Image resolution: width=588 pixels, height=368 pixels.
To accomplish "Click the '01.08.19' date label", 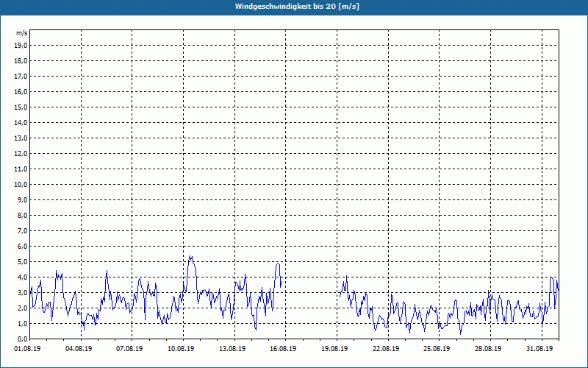I will pyautogui.click(x=27, y=348).
